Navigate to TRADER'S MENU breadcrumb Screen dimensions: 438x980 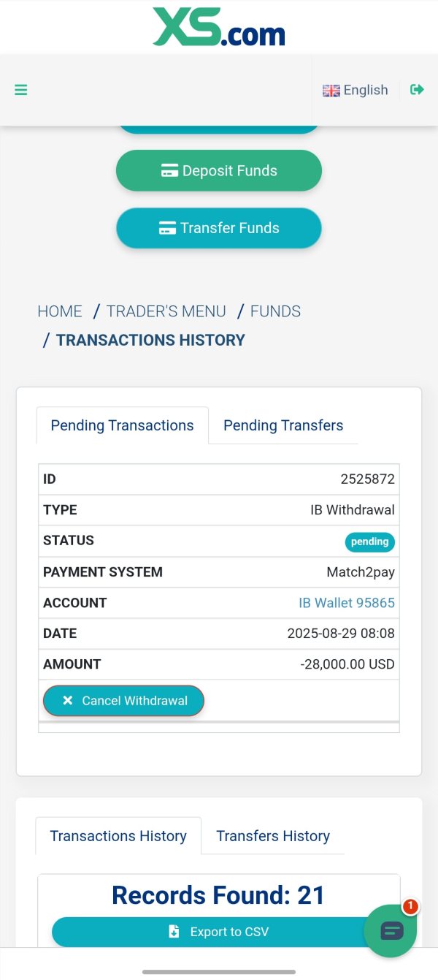pyautogui.click(x=166, y=311)
